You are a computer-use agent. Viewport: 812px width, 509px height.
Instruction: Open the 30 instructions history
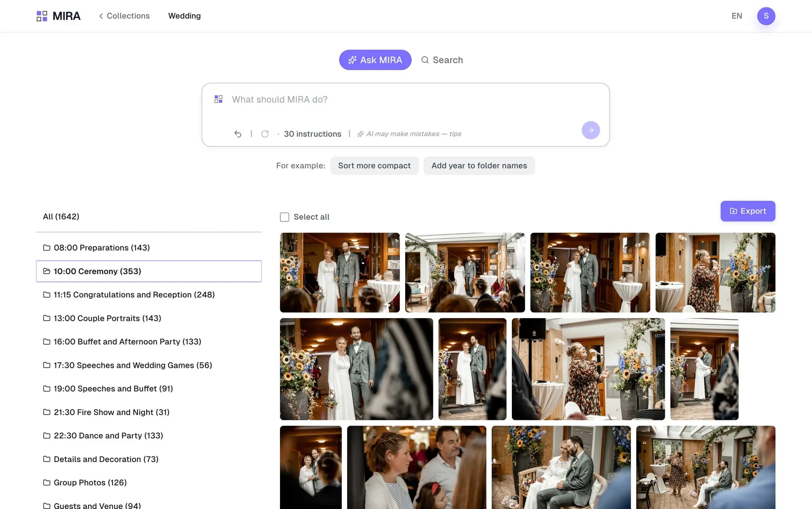(312, 134)
